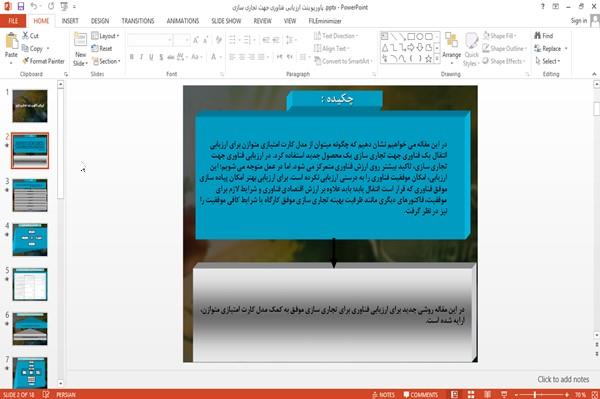Clear all formatting eraser icon
Viewport: 600px width, 399px height.
218,40
